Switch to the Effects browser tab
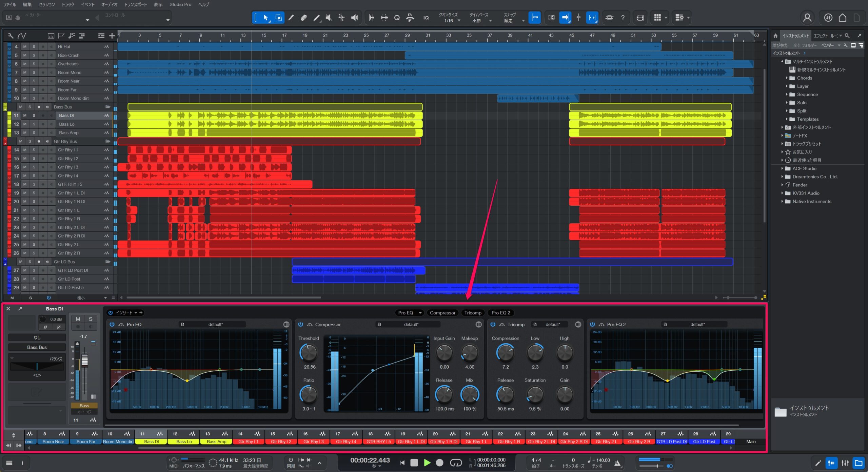868x472 pixels. click(821, 36)
